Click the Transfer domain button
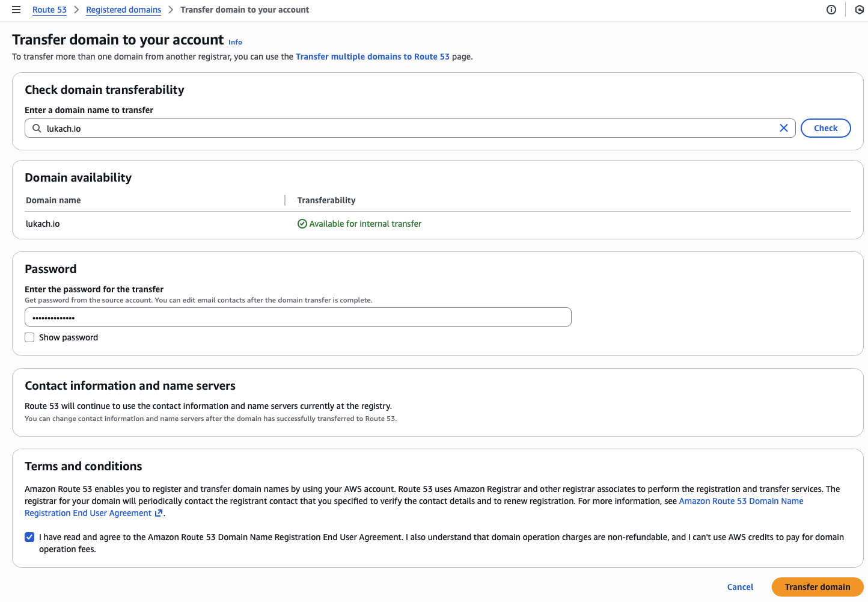 [818, 587]
